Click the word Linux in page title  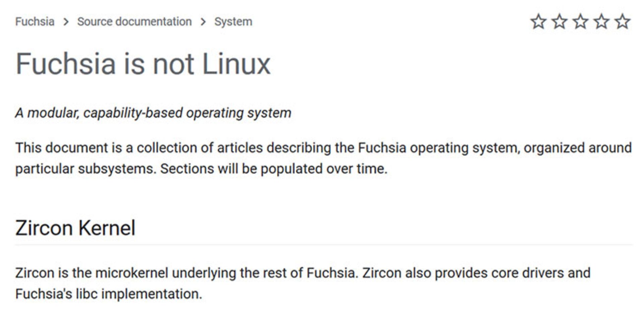(236, 63)
